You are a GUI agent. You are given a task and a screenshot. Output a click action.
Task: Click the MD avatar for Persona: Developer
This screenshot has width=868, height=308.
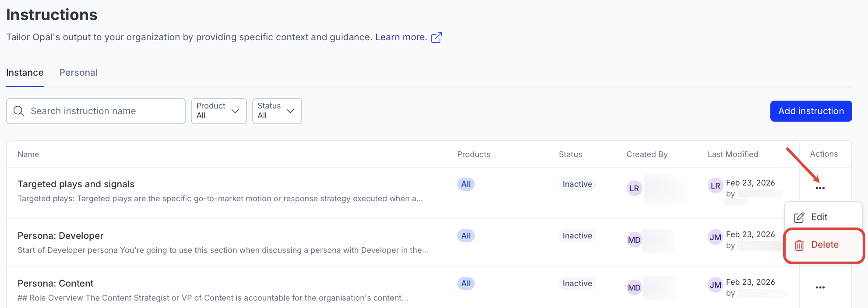(634, 240)
